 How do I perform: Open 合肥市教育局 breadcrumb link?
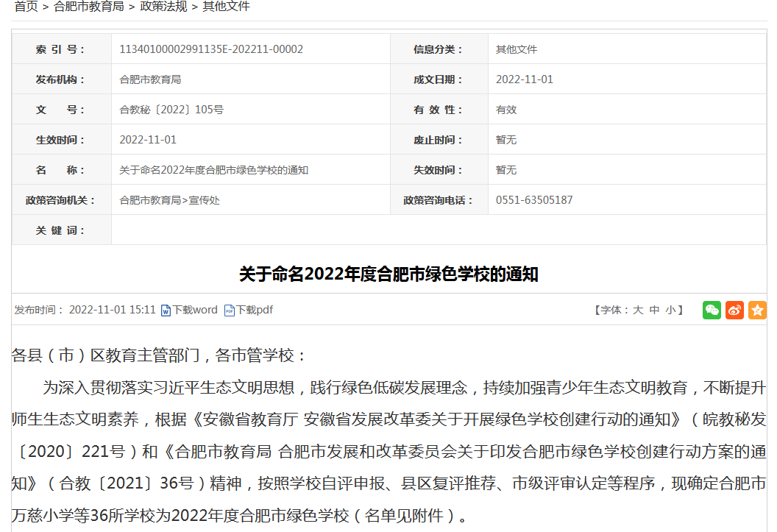coord(89,7)
